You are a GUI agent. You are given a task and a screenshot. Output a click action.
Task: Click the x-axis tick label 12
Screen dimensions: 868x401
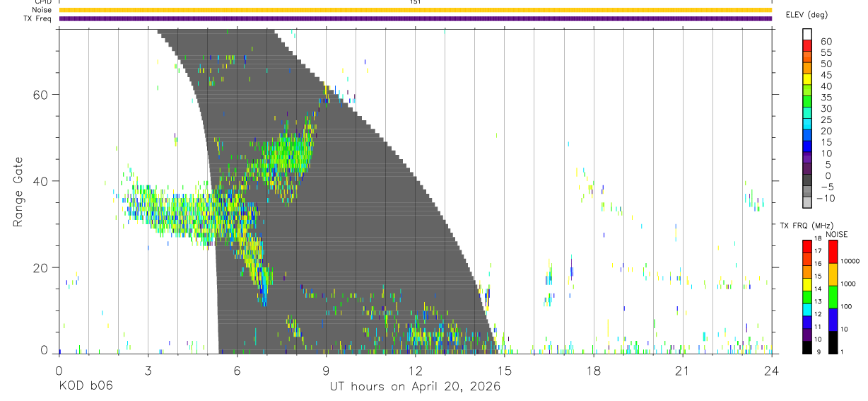pyautogui.click(x=415, y=370)
